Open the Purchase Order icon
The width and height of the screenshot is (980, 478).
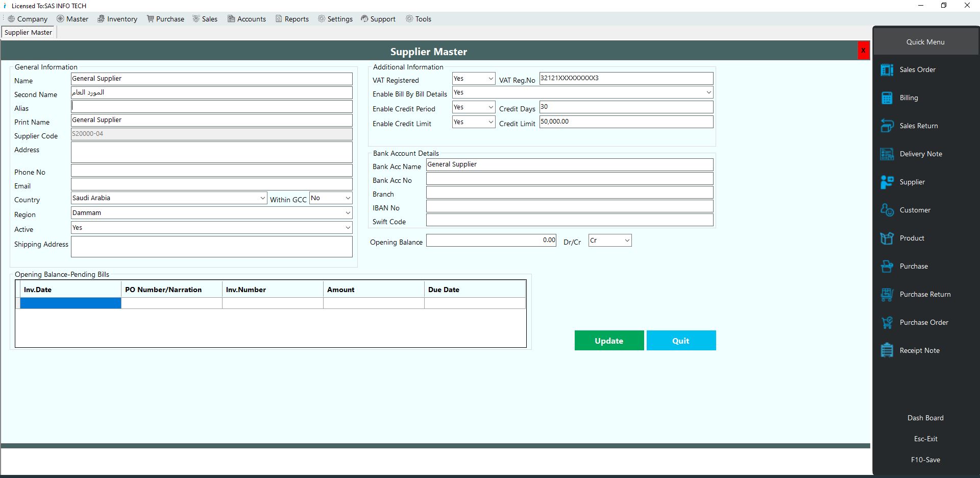pos(887,323)
